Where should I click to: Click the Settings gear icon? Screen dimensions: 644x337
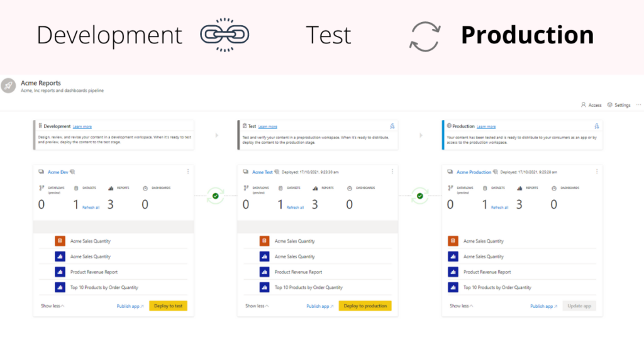pos(610,105)
